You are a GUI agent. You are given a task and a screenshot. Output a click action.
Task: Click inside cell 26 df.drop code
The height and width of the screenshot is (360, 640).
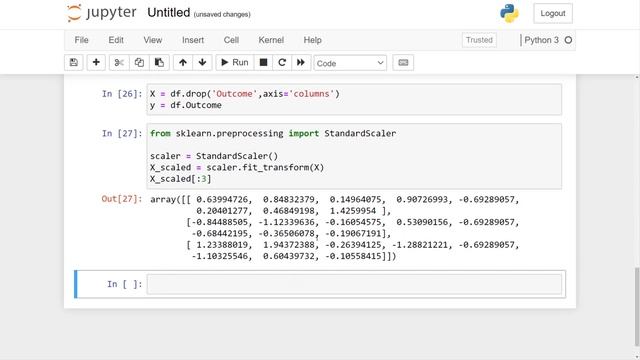pos(354,99)
